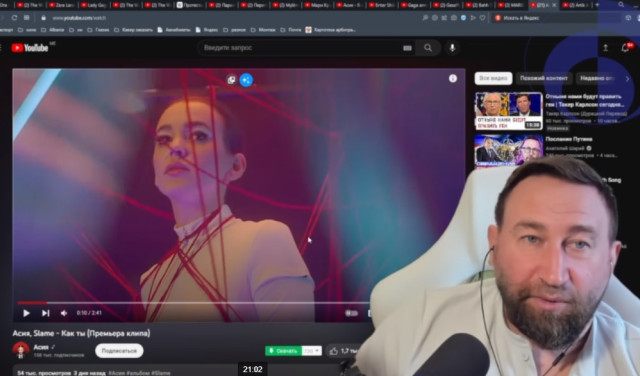Focus the "Введите запрос" search field
Viewport: 640px width, 376px height.
pos(300,48)
